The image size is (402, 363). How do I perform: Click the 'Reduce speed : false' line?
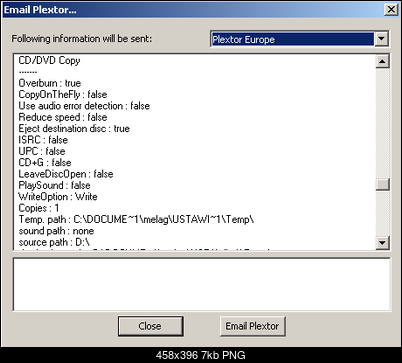point(63,117)
